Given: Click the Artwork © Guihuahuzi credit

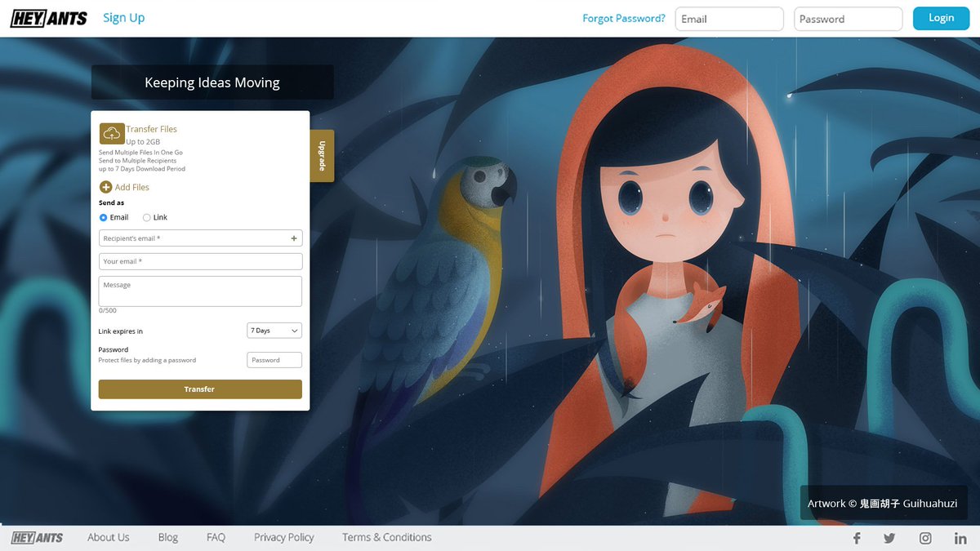Looking at the screenshot, I should tap(883, 504).
